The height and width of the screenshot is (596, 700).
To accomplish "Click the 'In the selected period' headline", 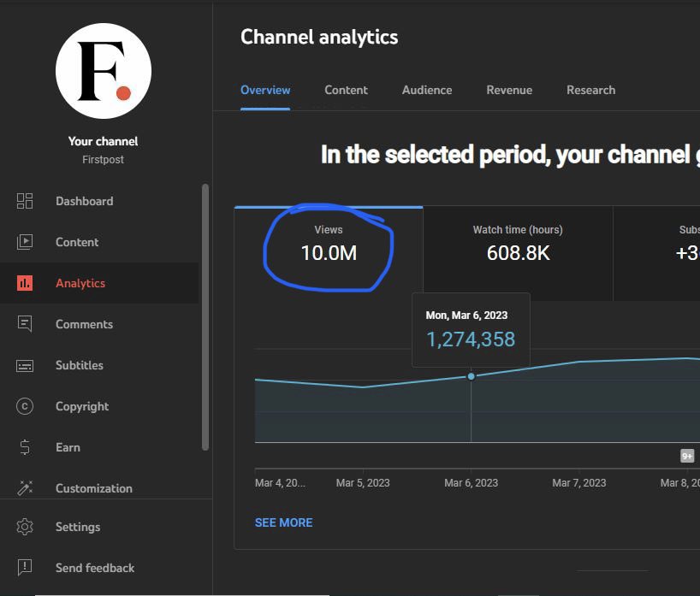I will click(510, 155).
